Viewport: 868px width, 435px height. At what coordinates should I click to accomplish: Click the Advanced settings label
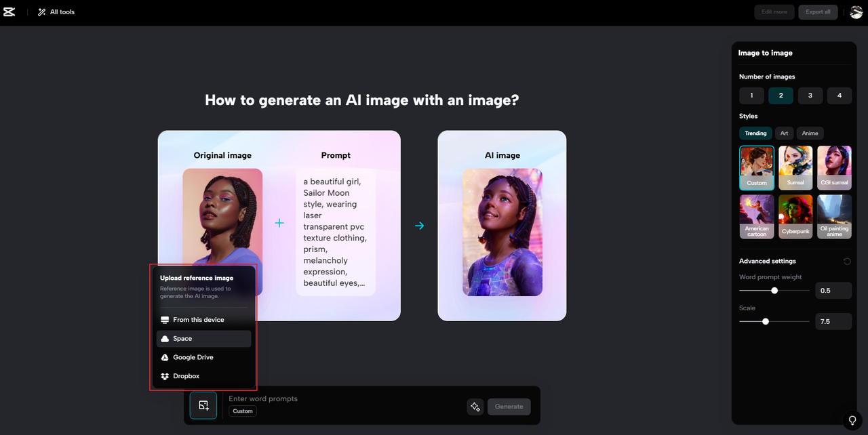click(x=768, y=261)
